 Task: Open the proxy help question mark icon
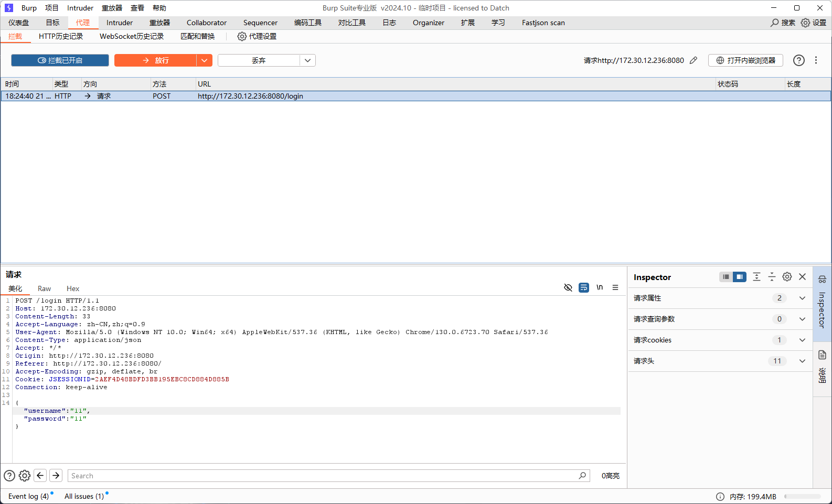tap(798, 60)
